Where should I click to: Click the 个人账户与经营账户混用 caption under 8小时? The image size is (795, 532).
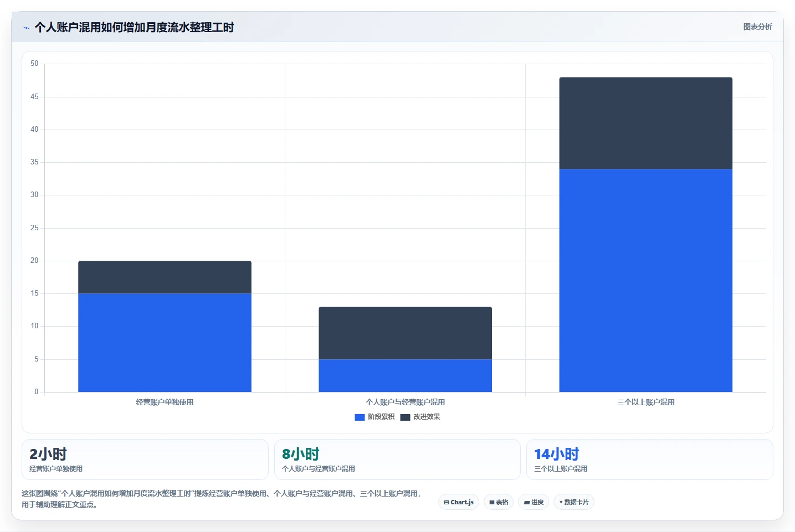point(319,469)
